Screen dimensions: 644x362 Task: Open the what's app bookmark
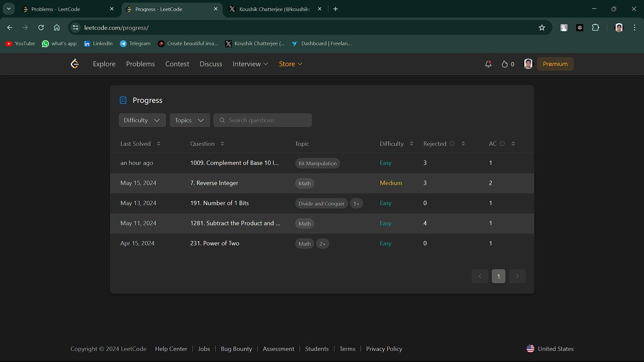pos(59,43)
